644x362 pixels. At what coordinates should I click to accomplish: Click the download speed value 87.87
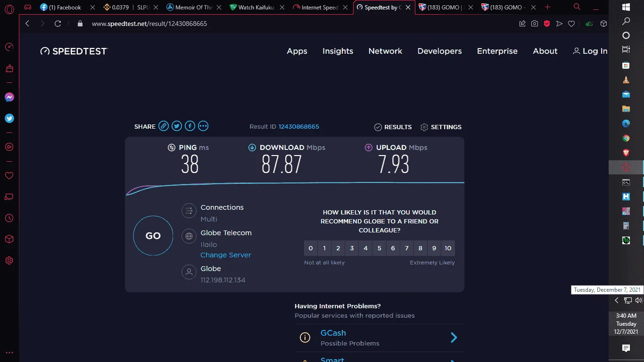(281, 164)
